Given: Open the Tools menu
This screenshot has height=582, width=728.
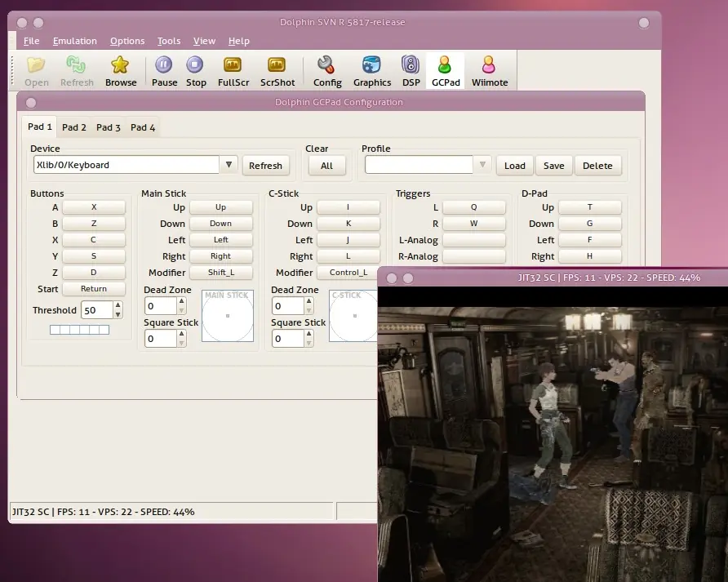Looking at the screenshot, I should [x=169, y=41].
